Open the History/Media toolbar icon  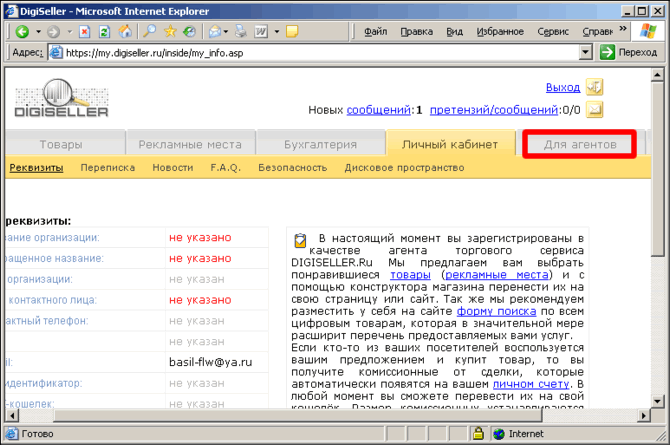(189, 31)
